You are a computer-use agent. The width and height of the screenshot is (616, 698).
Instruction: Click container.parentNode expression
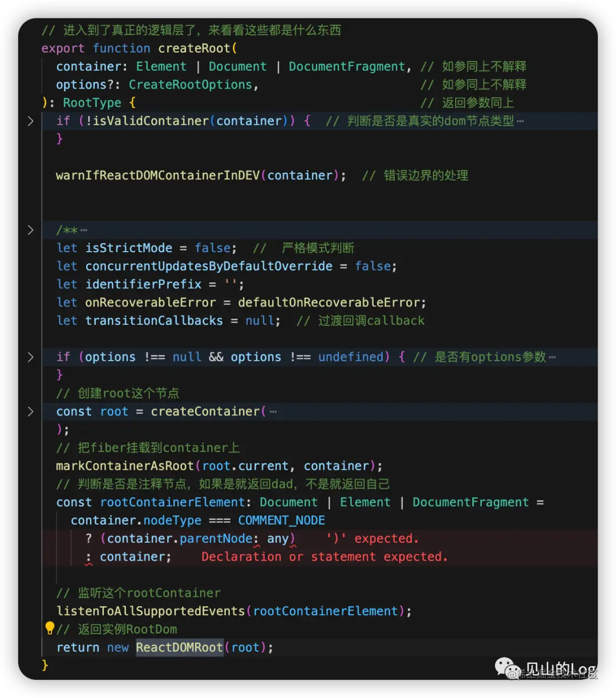tap(180, 538)
